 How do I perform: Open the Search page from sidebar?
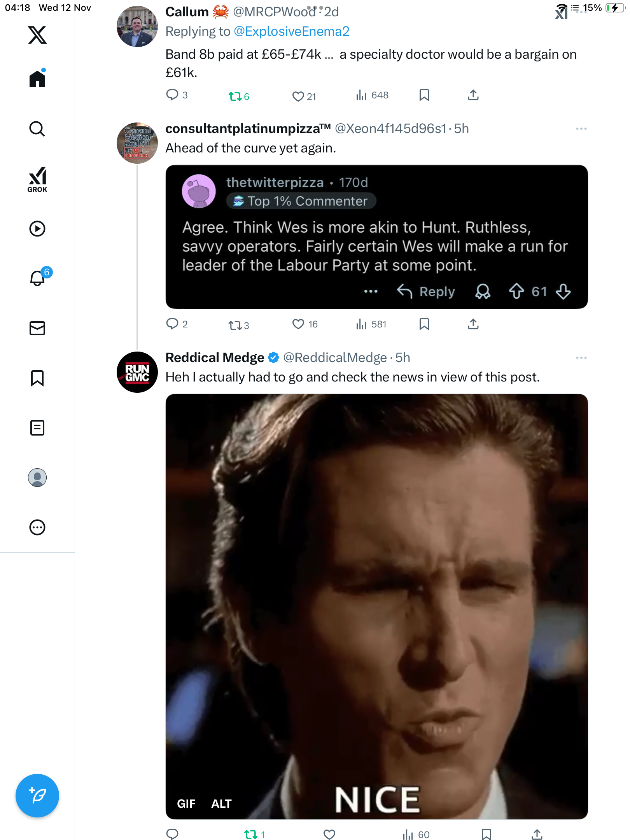37,129
